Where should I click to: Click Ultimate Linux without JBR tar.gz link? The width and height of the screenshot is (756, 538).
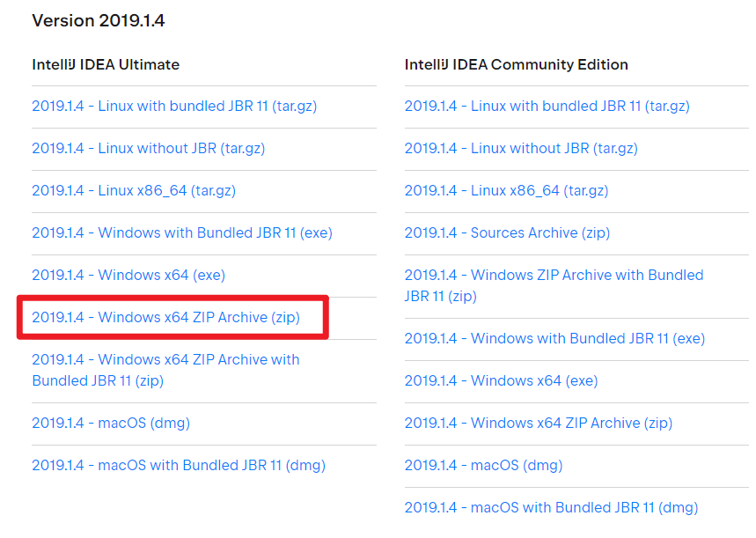148,149
